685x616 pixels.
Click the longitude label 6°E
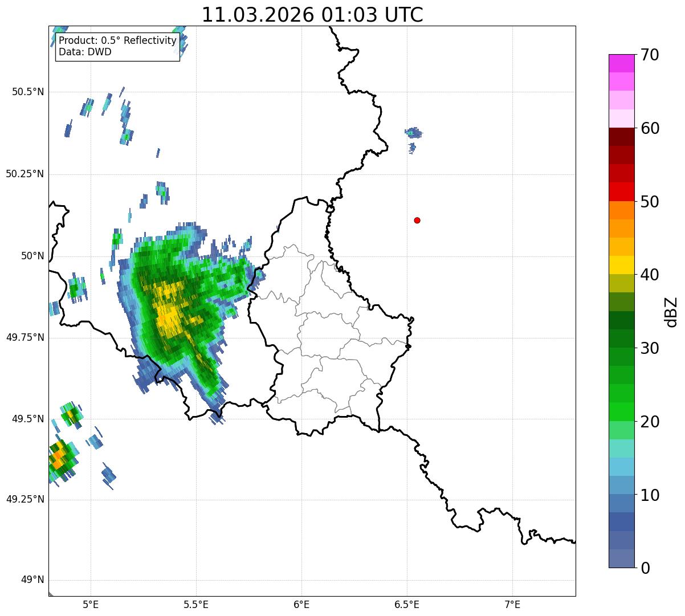click(x=301, y=604)
